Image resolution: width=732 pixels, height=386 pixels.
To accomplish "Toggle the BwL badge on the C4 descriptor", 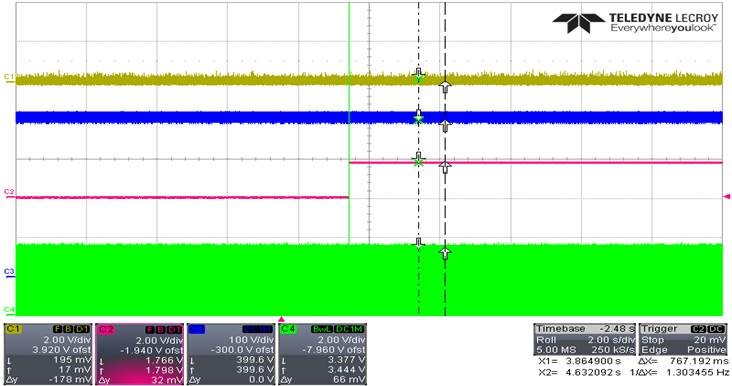I will pos(322,329).
